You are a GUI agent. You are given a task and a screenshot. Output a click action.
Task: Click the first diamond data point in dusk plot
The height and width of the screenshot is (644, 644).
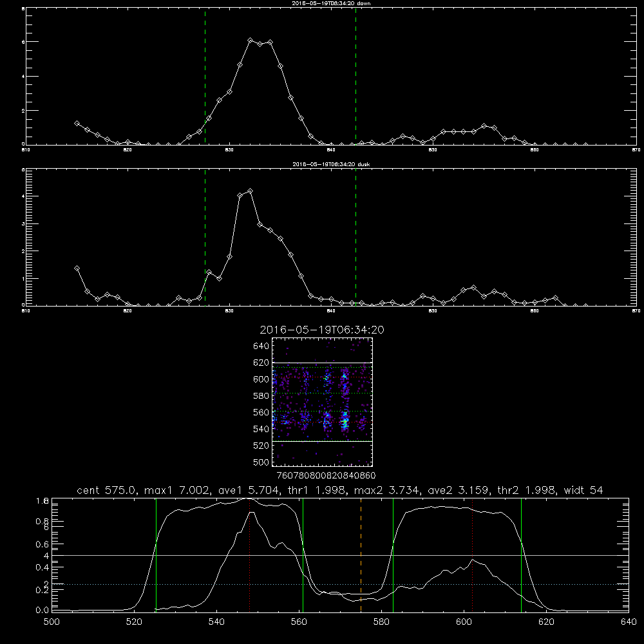77,268
